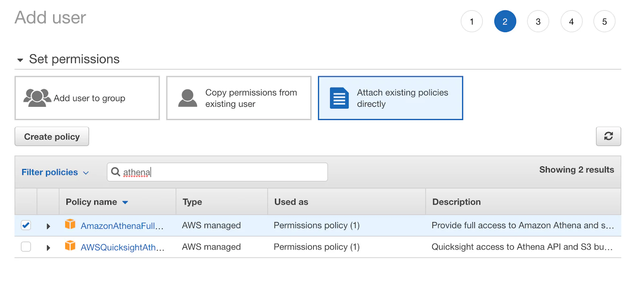Expand the AWSQuicksightAth policy row

pyautogui.click(x=48, y=247)
